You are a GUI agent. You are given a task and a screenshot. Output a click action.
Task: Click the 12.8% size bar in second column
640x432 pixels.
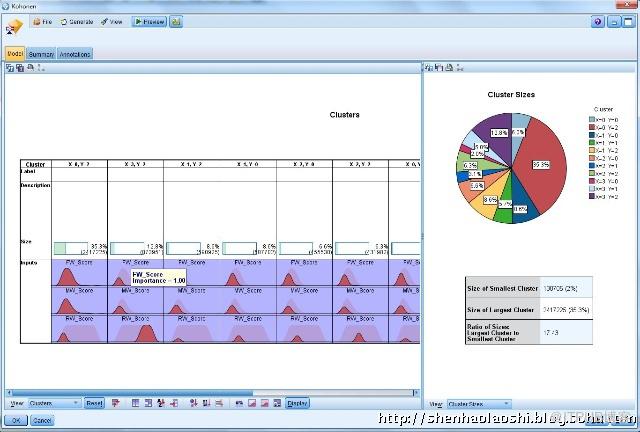127,248
